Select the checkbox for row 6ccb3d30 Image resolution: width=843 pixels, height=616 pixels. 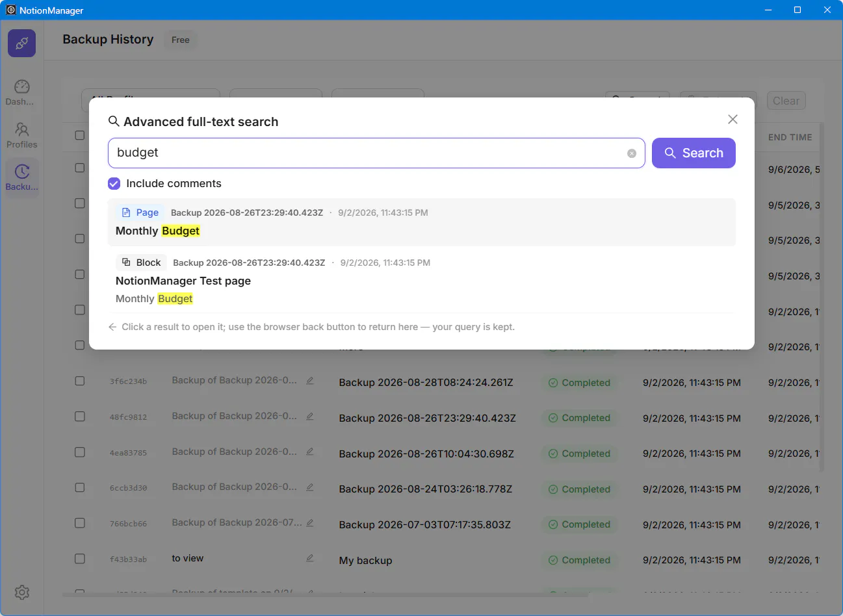[x=79, y=487]
